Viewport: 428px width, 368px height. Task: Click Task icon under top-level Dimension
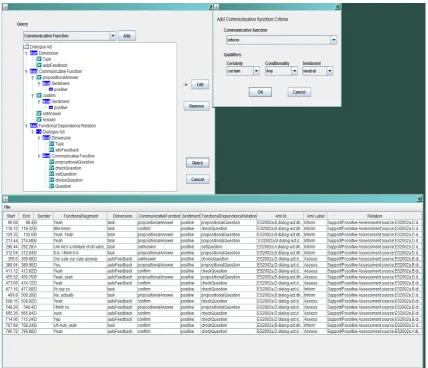tap(39, 59)
